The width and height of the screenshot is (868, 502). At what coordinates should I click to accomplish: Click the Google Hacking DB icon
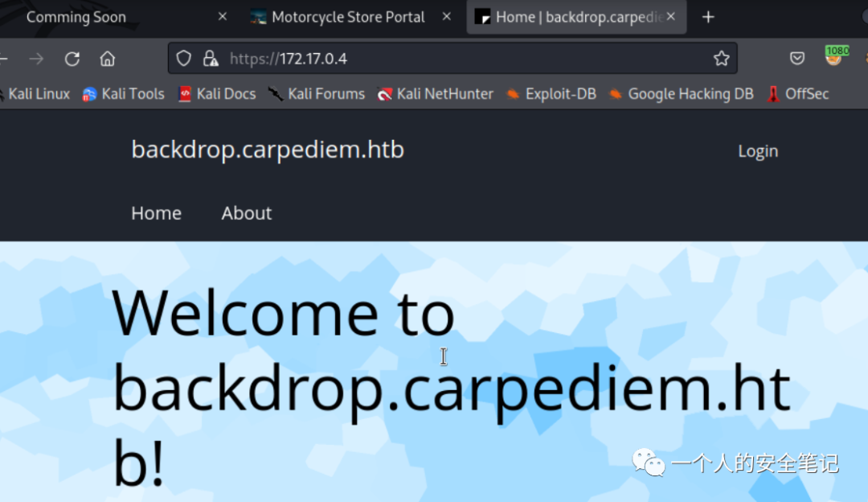point(615,94)
